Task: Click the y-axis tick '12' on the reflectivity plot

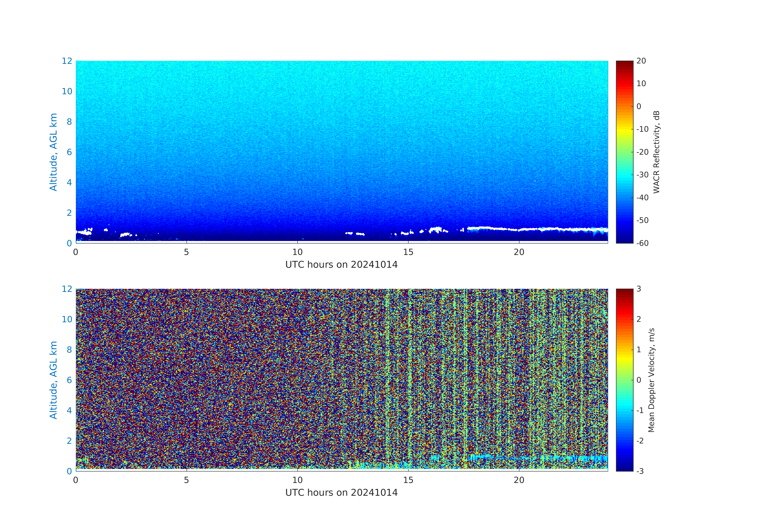Action: (x=67, y=61)
